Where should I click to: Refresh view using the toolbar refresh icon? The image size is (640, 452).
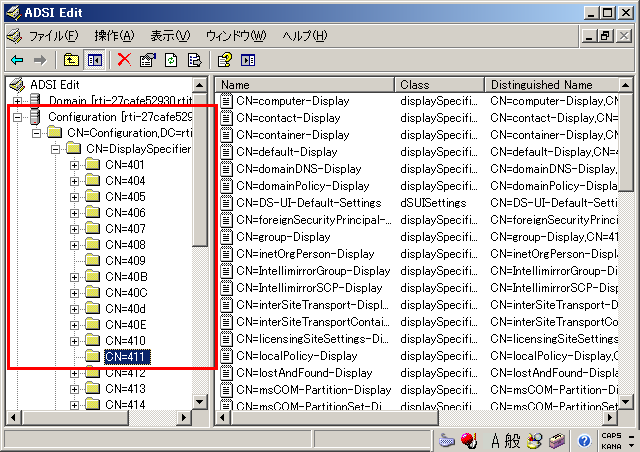pyautogui.click(x=171, y=60)
